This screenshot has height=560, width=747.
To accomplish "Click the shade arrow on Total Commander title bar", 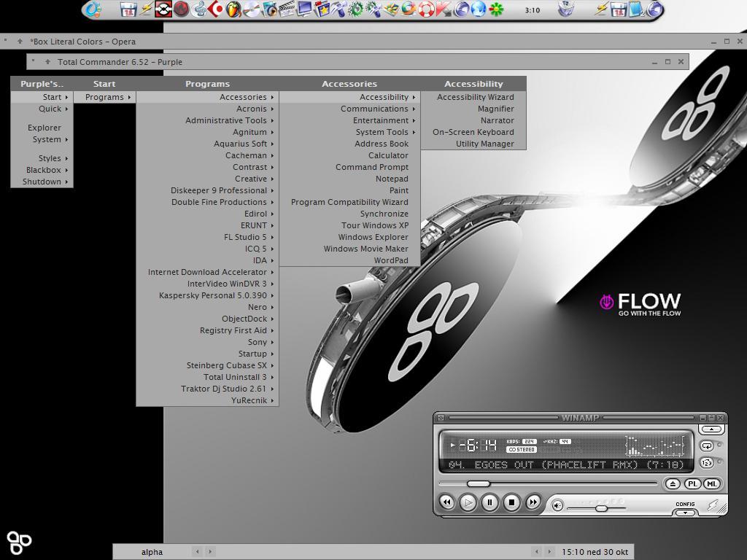I will [47, 62].
